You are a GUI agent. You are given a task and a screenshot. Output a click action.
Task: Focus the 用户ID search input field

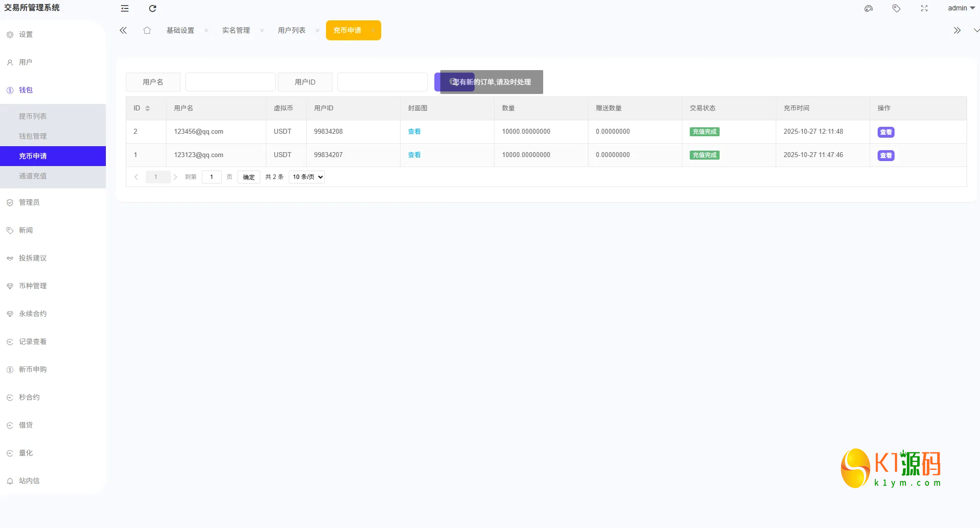(x=383, y=82)
